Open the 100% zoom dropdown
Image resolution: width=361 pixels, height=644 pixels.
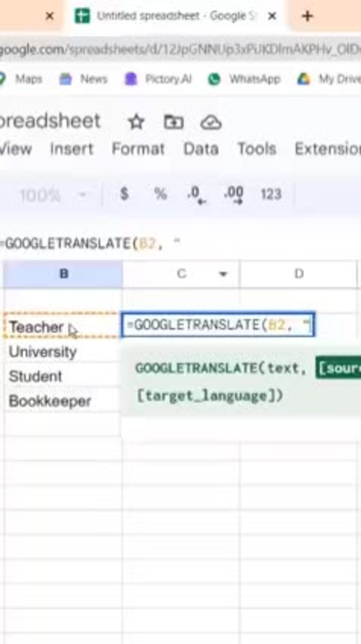coord(52,196)
